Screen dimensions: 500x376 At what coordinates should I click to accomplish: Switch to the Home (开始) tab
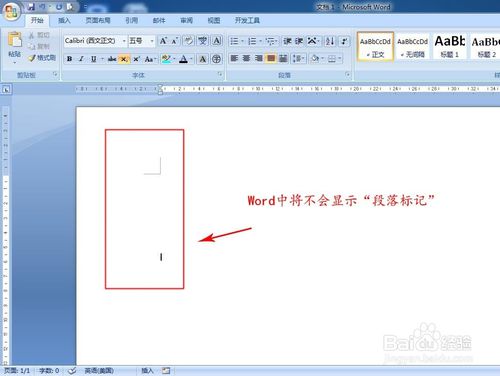coord(37,20)
